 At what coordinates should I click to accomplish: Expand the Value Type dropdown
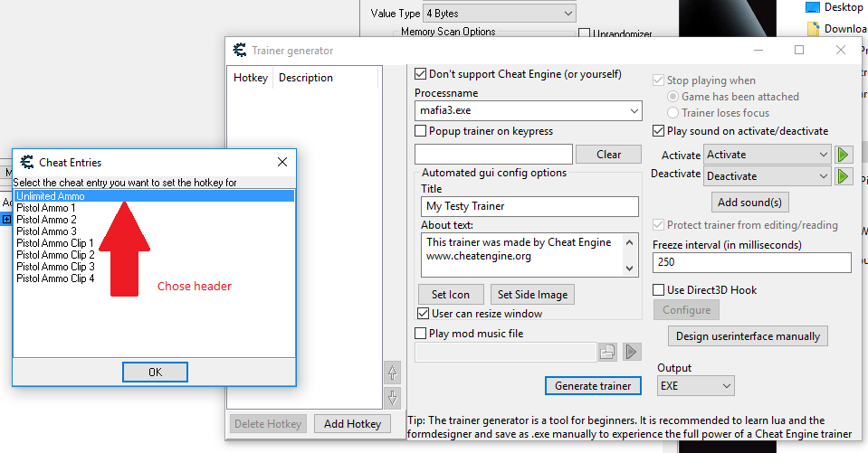coord(568,14)
